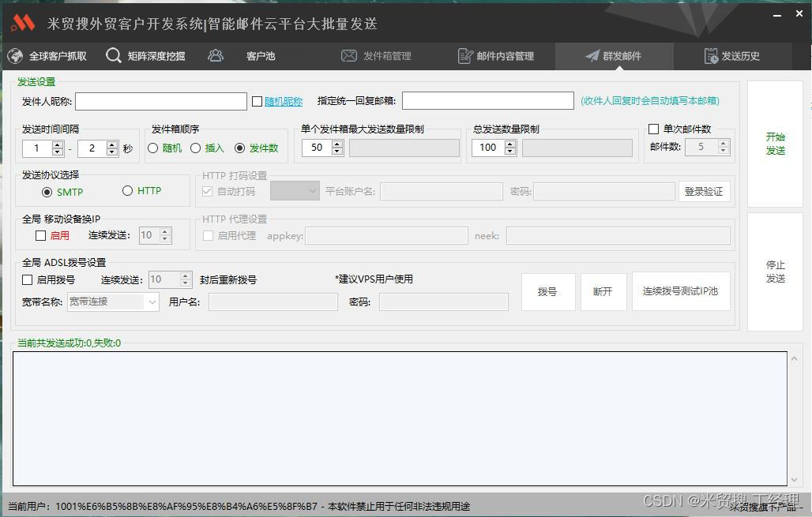Click the 断开 button
The image size is (812, 517).
pyautogui.click(x=603, y=291)
